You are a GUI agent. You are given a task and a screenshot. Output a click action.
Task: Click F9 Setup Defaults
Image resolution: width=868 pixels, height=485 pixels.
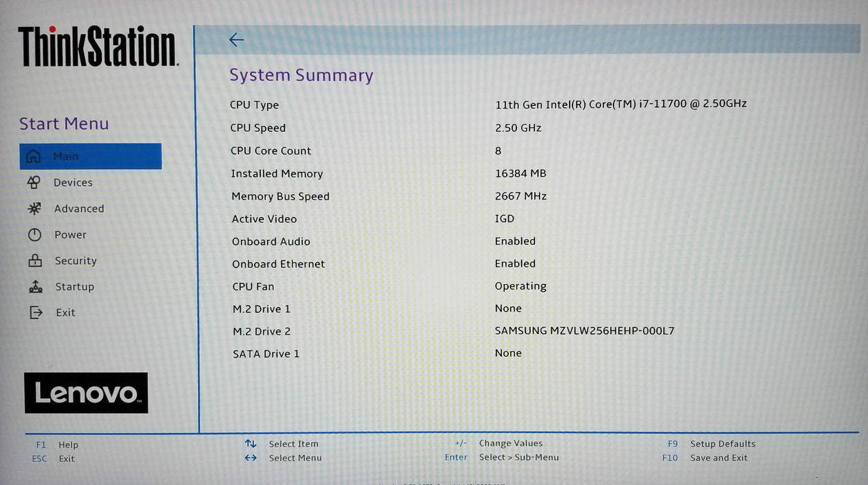point(712,444)
